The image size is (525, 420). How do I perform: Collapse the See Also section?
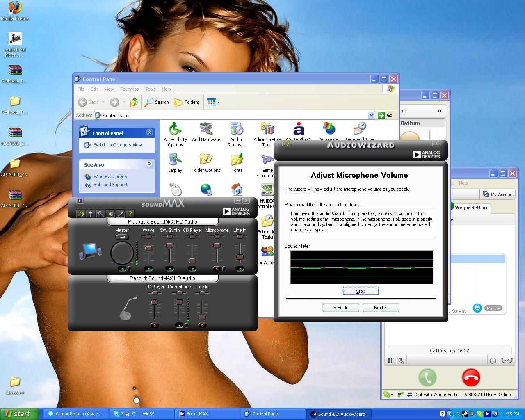coord(149,164)
